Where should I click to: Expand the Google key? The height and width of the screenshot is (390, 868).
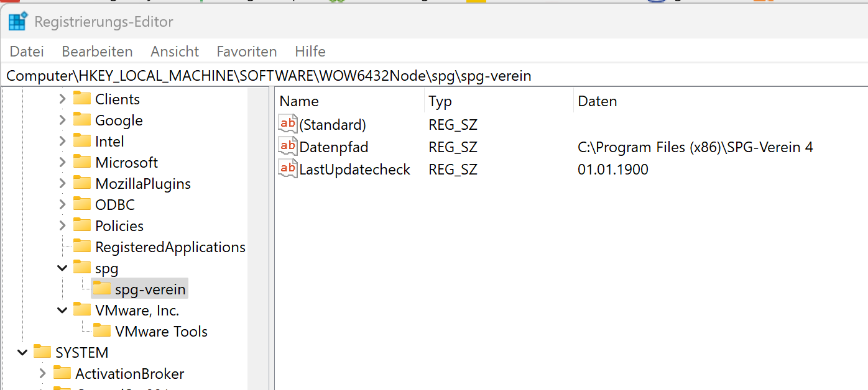62,120
